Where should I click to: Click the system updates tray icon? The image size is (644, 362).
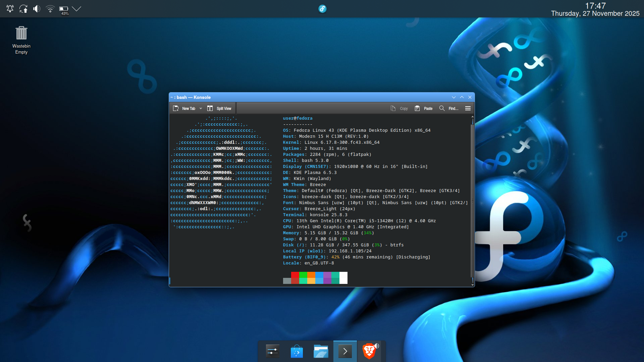coord(23,9)
